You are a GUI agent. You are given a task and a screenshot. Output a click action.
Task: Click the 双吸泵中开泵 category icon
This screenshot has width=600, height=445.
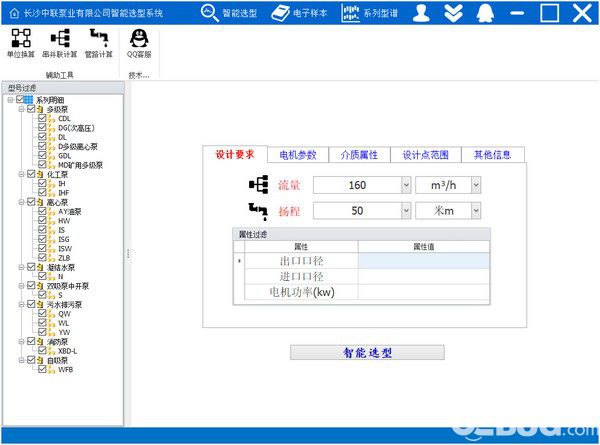[x=41, y=286]
